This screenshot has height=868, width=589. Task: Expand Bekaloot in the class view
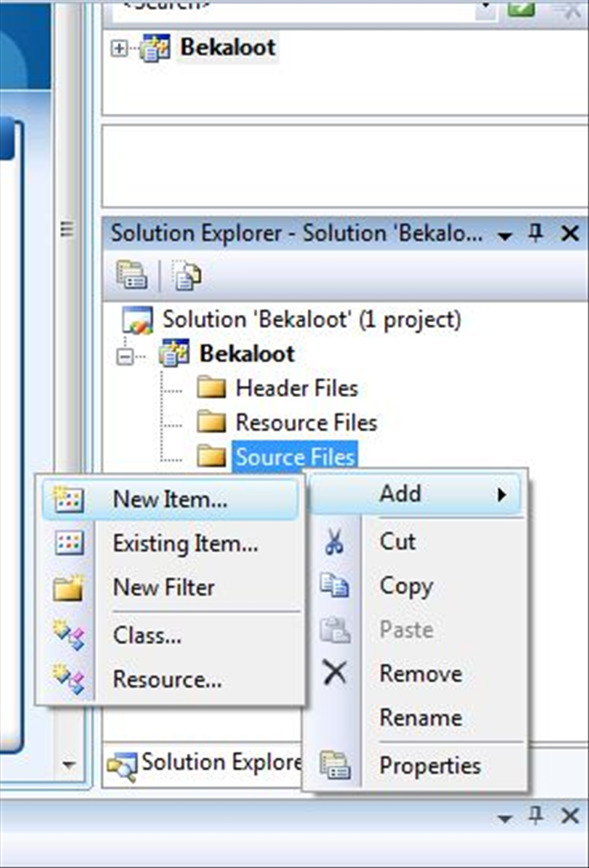(x=119, y=49)
